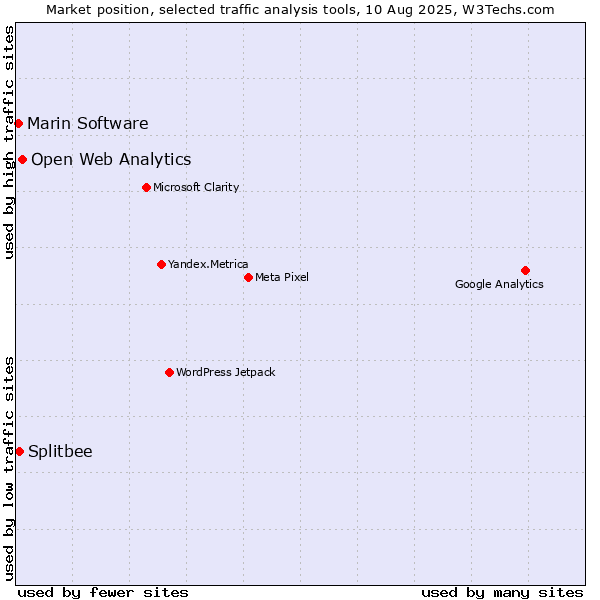The height and width of the screenshot is (600, 600).
Task: Click the chart title mentioning W3Techs.com
Action: [x=300, y=10]
